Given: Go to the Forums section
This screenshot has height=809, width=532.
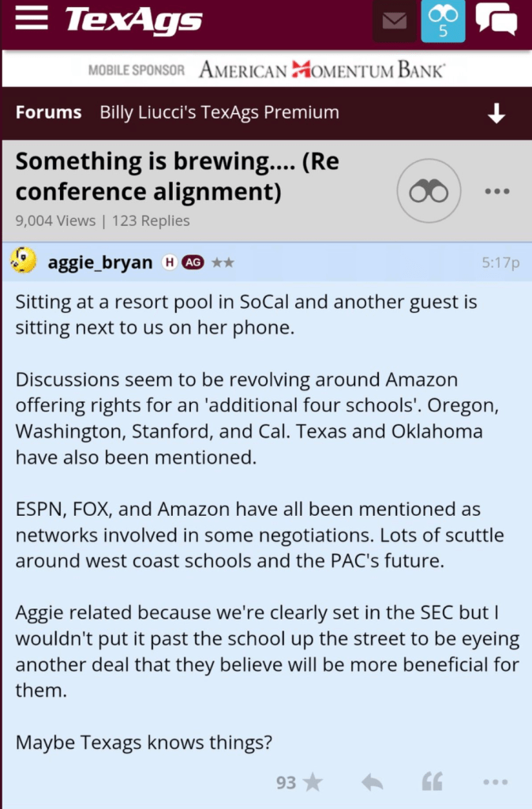Looking at the screenshot, I should pyautogui.click(x=48, y=112).
